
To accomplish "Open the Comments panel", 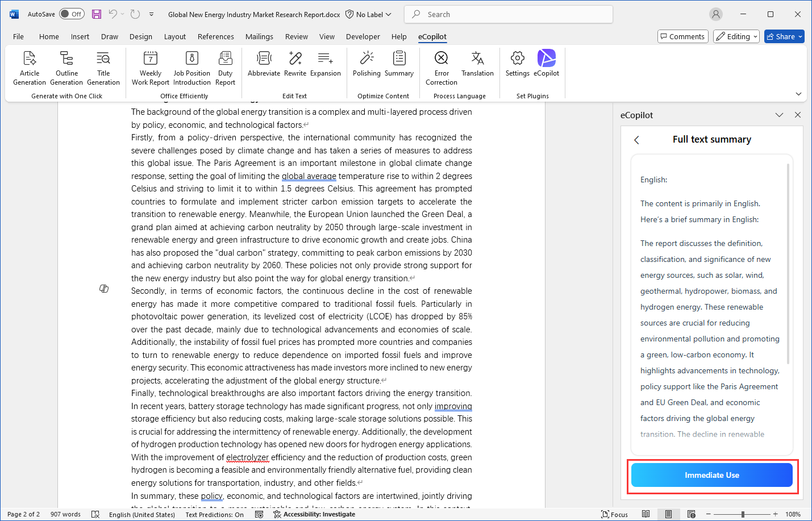I will point(682,36).
